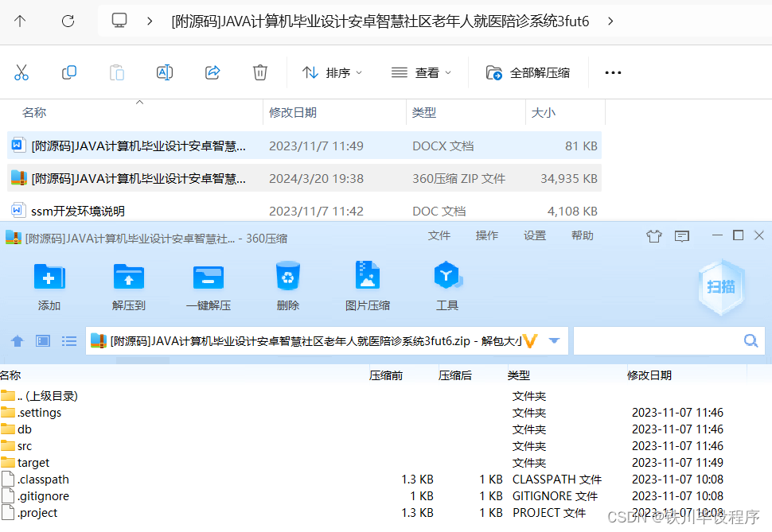
Task: Click the archive path field in 360压缩
Action: click(x=327, y=340)
